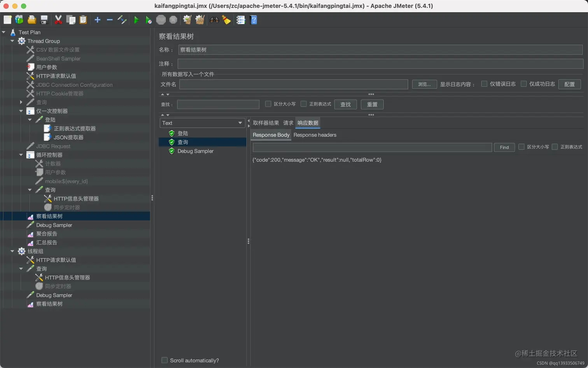Image resolution: width=588 pixels, height=368 pixels.
Task: Focus the Find text field in Response Body
Action: (x=372, y=147)
